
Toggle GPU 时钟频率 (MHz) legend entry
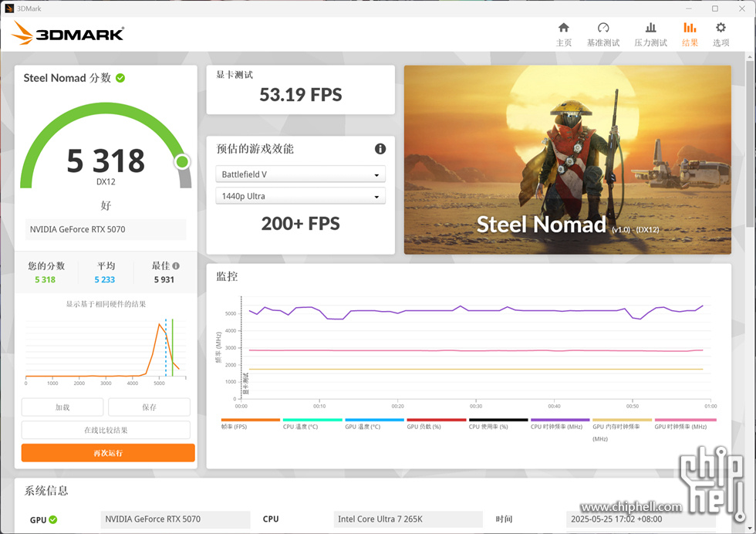[685, 424]
